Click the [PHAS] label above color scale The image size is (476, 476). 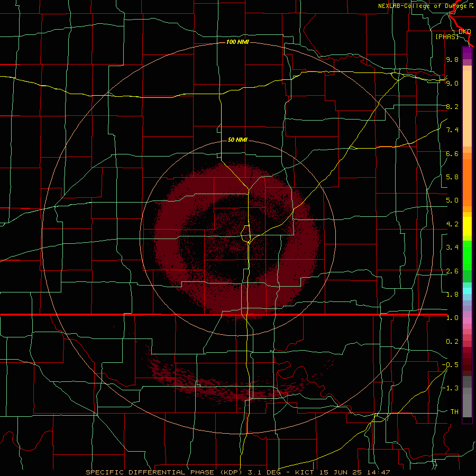tap(447, 36)
